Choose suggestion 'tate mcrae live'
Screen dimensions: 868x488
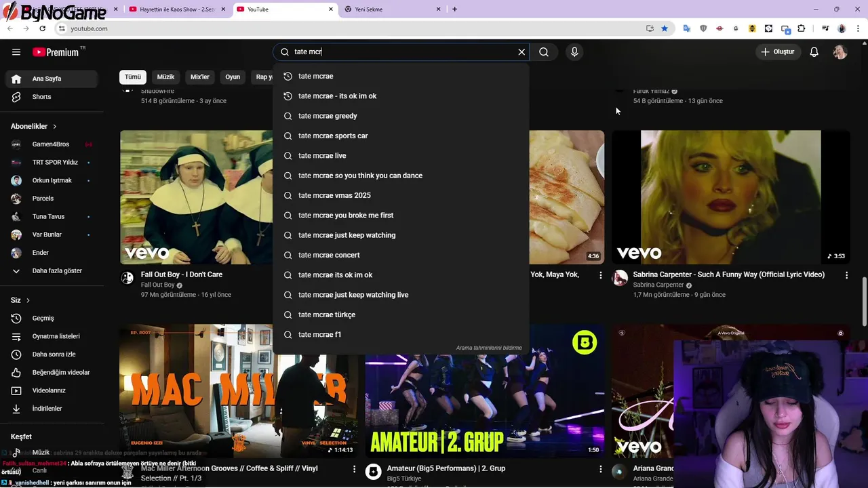point(401,155)
